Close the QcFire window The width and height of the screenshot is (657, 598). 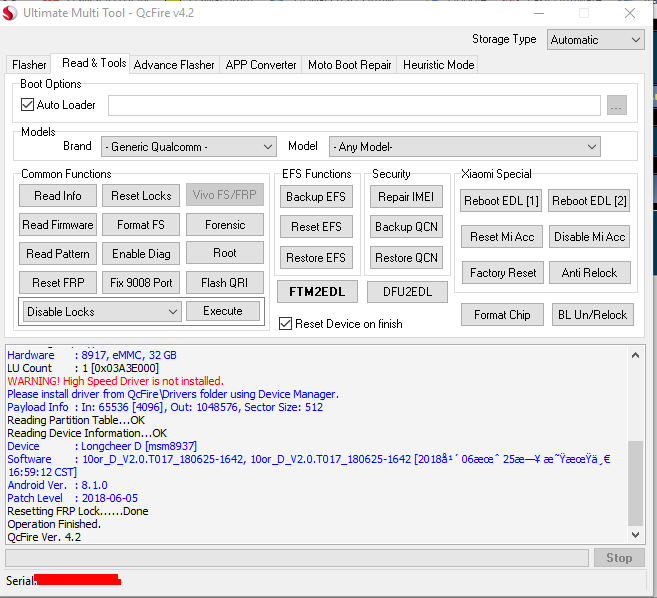tap(630, 13)
